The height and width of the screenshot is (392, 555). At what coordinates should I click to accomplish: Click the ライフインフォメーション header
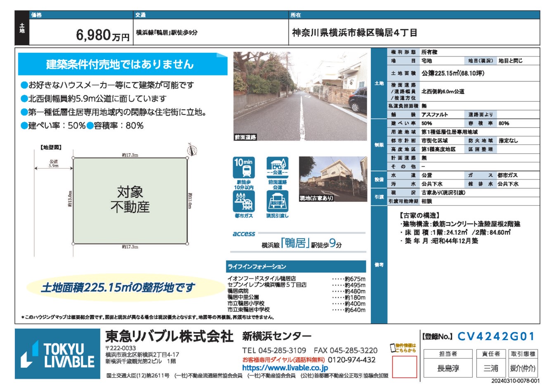pyautogui.click(x=296, y=267)
